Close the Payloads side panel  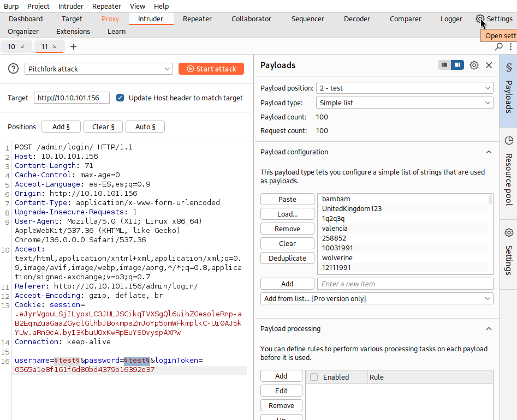489,65
